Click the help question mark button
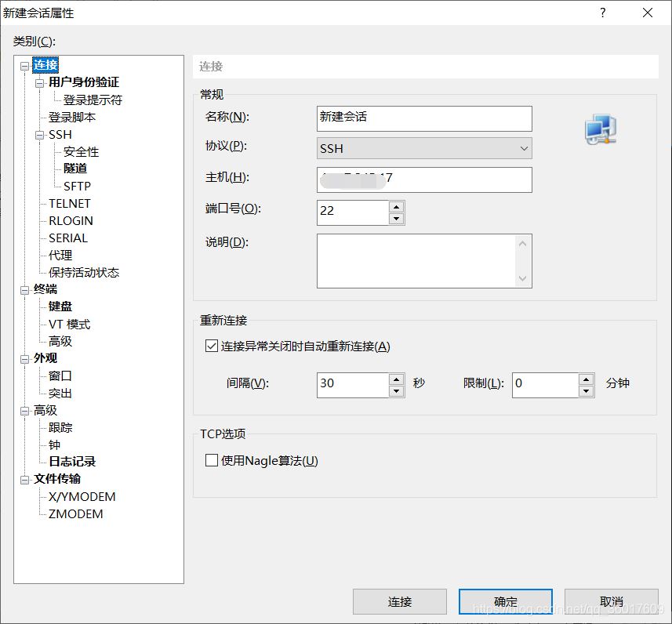This screenshot has width=672, height=624. [602, 13]
